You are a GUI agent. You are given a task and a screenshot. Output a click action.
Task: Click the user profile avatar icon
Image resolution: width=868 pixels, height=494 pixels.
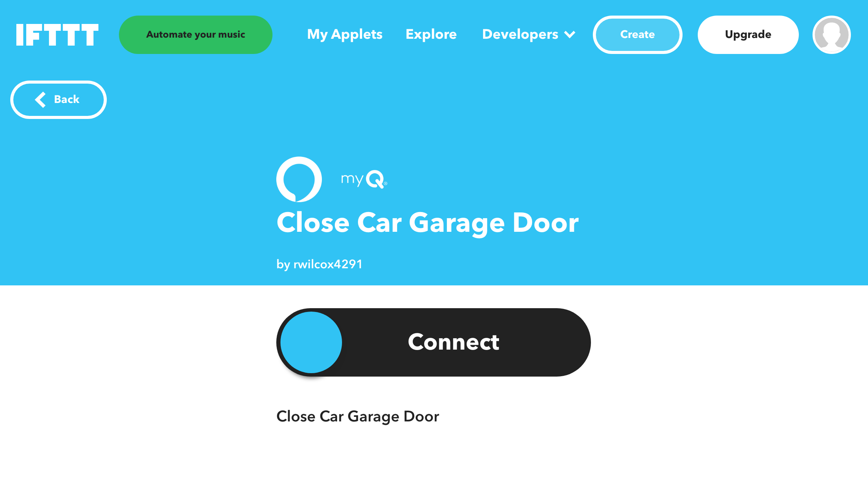tap(832, 35)
